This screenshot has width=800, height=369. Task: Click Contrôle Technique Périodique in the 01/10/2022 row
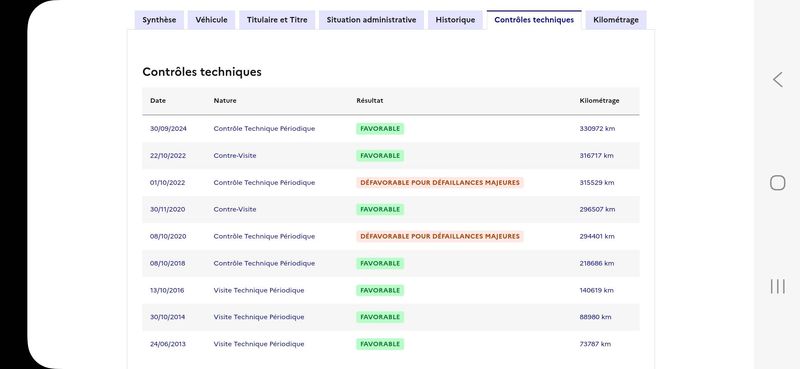[x=264, y=183]
